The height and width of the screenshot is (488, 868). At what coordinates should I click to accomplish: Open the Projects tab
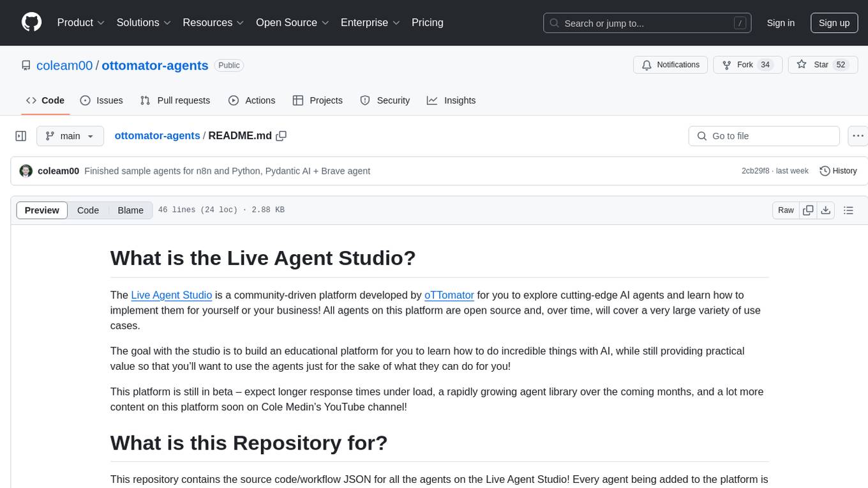318,100
